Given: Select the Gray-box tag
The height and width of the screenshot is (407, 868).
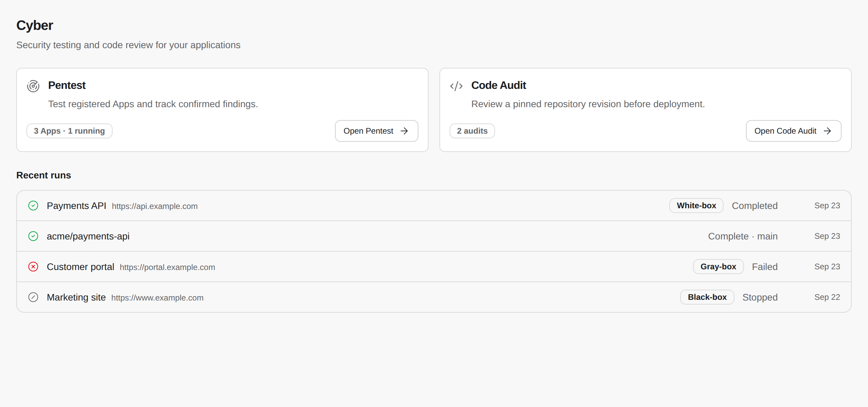Looking at the screenshot, I should coord(718,267).
